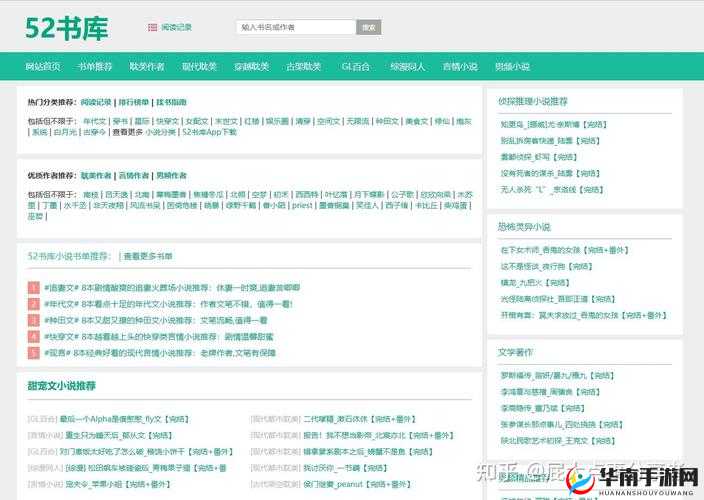This screenshot has width=704, height=500.
Task: Open the 美食文 category link
Action: pyautogui.click(x=417, y=121)
